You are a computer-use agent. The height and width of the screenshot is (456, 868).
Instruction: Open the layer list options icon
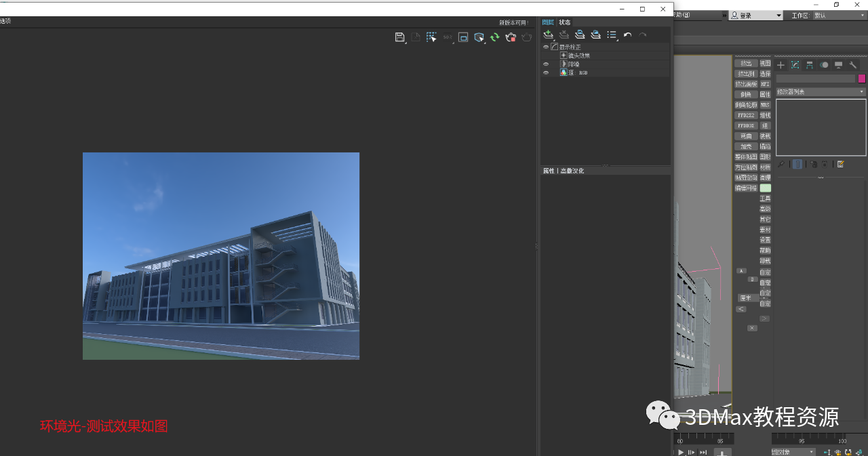(x=612, y=35)
